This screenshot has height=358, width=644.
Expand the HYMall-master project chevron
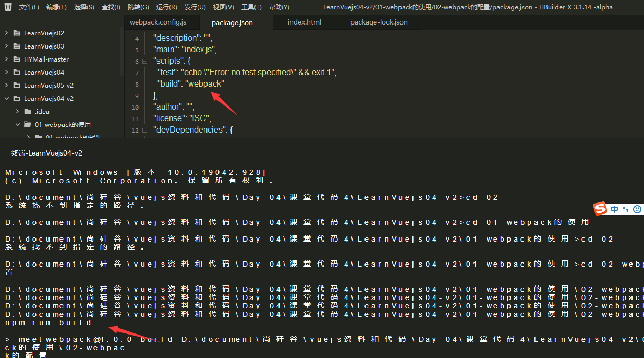6,59
